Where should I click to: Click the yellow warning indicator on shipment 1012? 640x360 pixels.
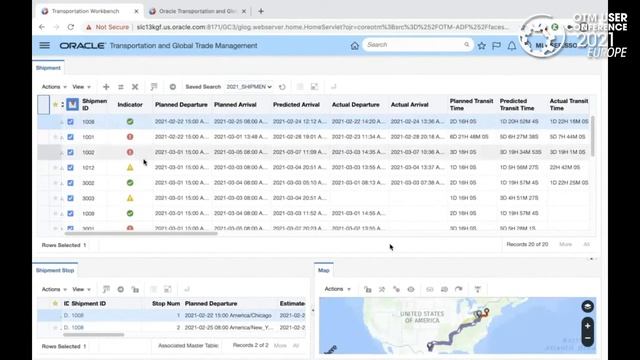tap(130, 167)
